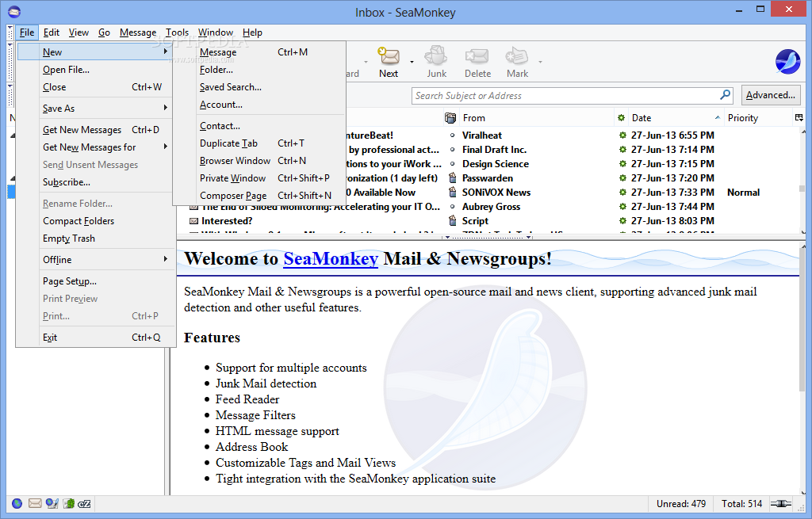The height and width of the screenshot is (519, 812).
Task: Open the View menu
Action: (x=79, y=32)
